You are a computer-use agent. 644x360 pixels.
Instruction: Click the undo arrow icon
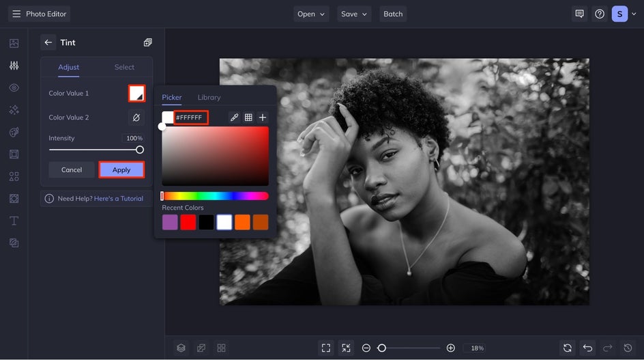588,348
